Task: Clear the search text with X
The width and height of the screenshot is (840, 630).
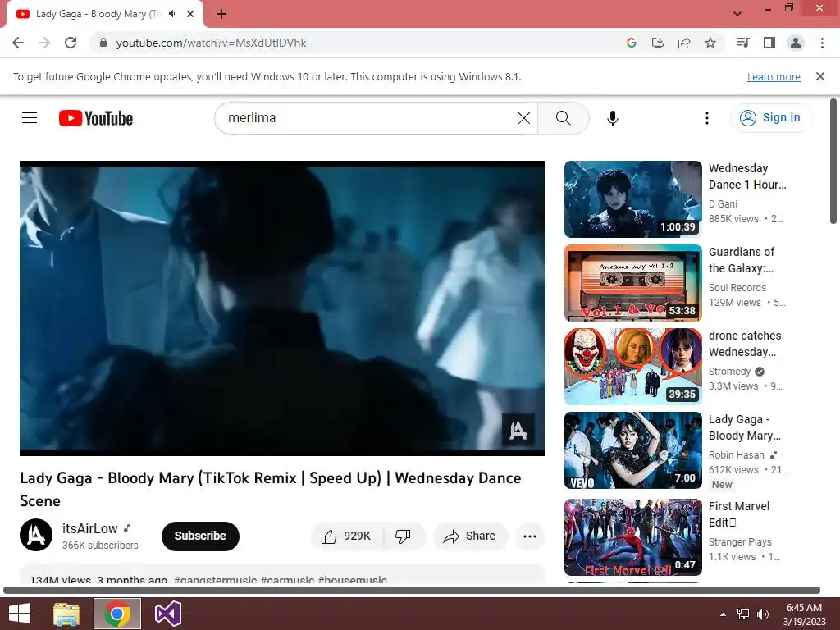Action: [x=524, y=118]
